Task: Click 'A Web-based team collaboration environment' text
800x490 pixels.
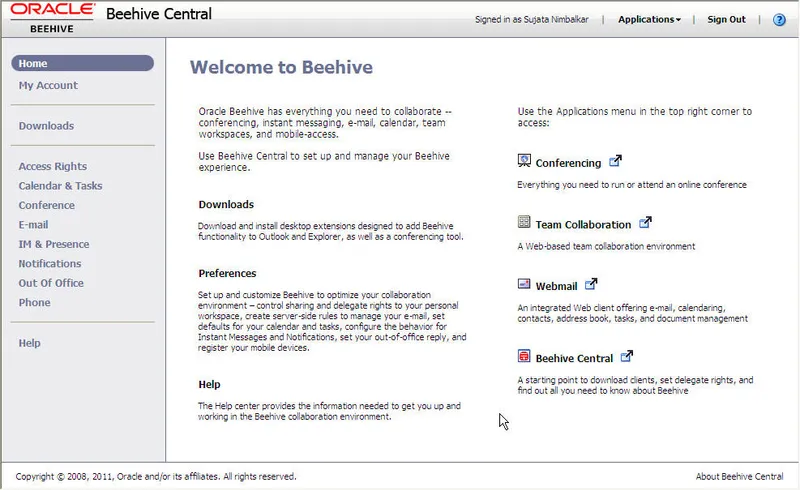Action: click(606, 246)
